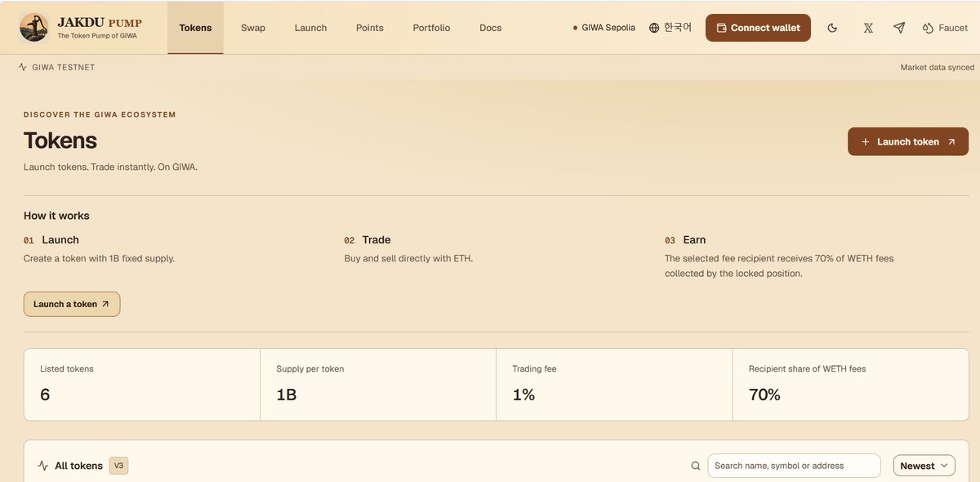Click the activity pulse icon beside All tokens
This screenshot has height=482, width=980.
43,466
